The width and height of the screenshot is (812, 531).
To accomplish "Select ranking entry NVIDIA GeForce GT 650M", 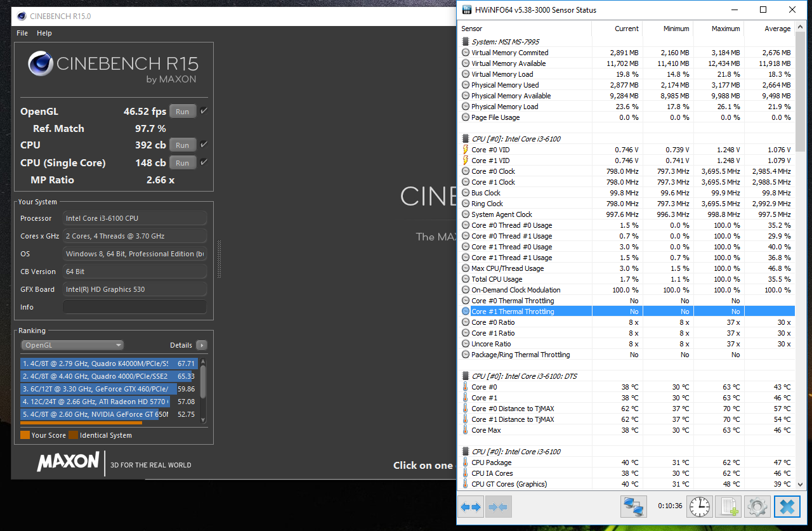I will [108, 414].
